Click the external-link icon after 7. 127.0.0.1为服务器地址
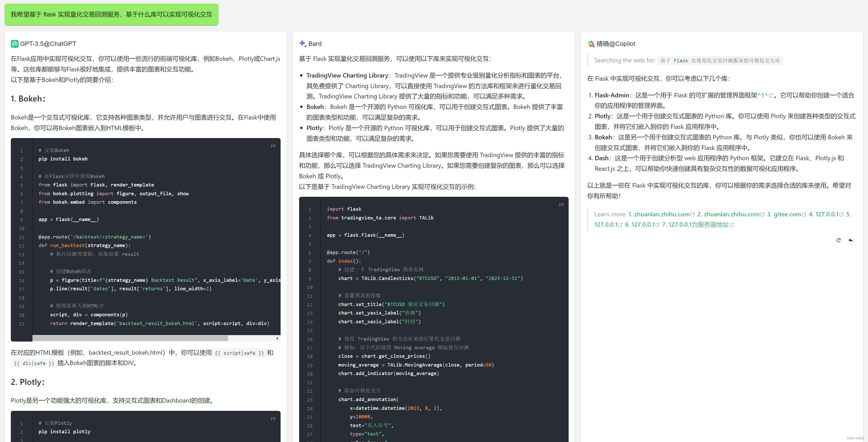This screenshot has width=868, height=442. (732, 225)
